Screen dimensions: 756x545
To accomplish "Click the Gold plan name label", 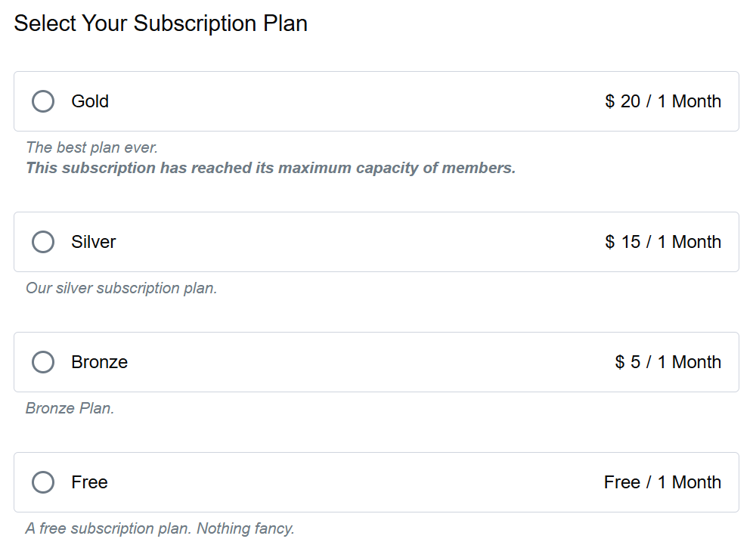I will point(90,101).
